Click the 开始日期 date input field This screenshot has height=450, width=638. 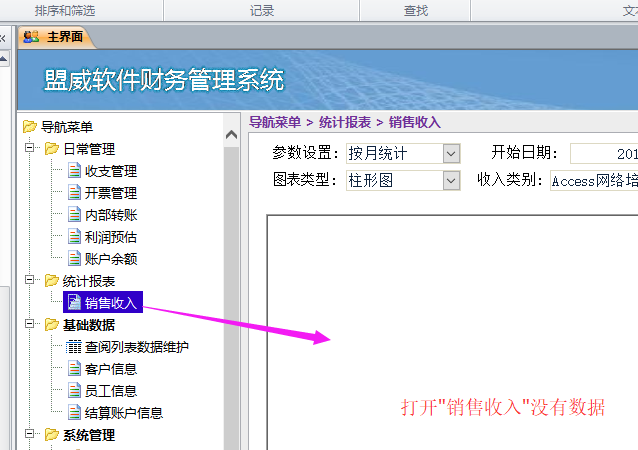pyautogui.click(x=604, y=153)
